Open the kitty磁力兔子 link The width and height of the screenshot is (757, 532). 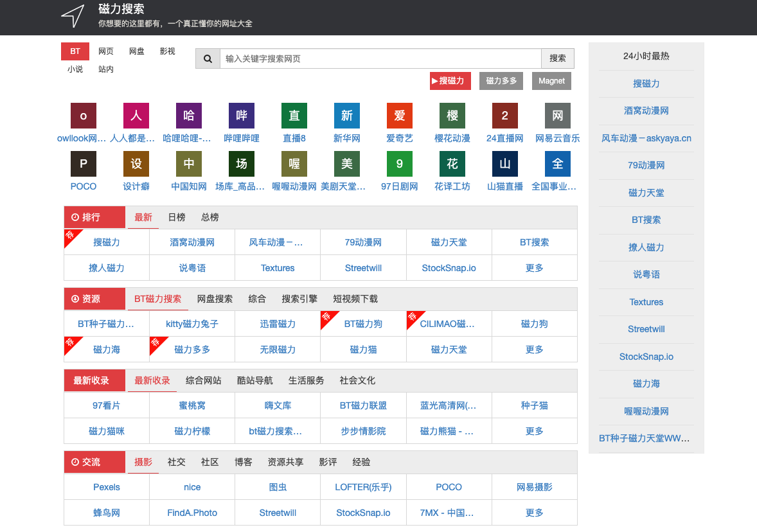(x=192, y=324)
